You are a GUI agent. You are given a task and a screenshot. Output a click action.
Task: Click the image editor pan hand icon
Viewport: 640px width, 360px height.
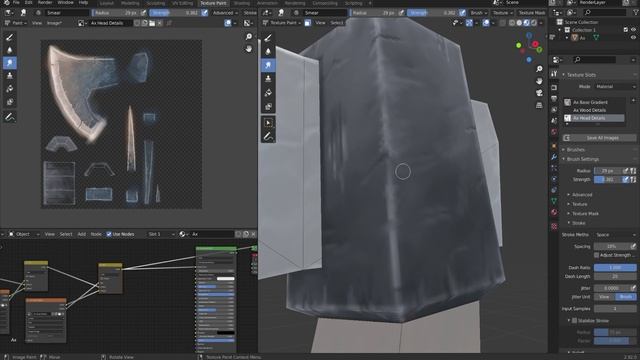pyautogui.click(x=249, y=49)
